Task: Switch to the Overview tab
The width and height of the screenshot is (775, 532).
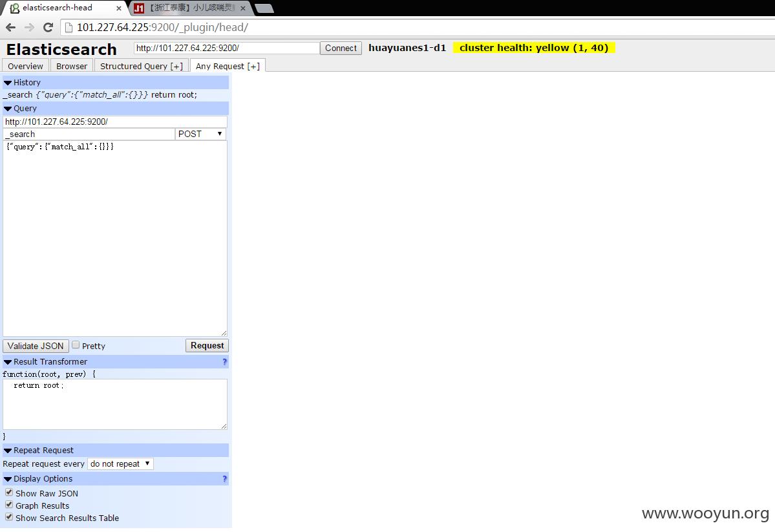Action: click(25, 66)
